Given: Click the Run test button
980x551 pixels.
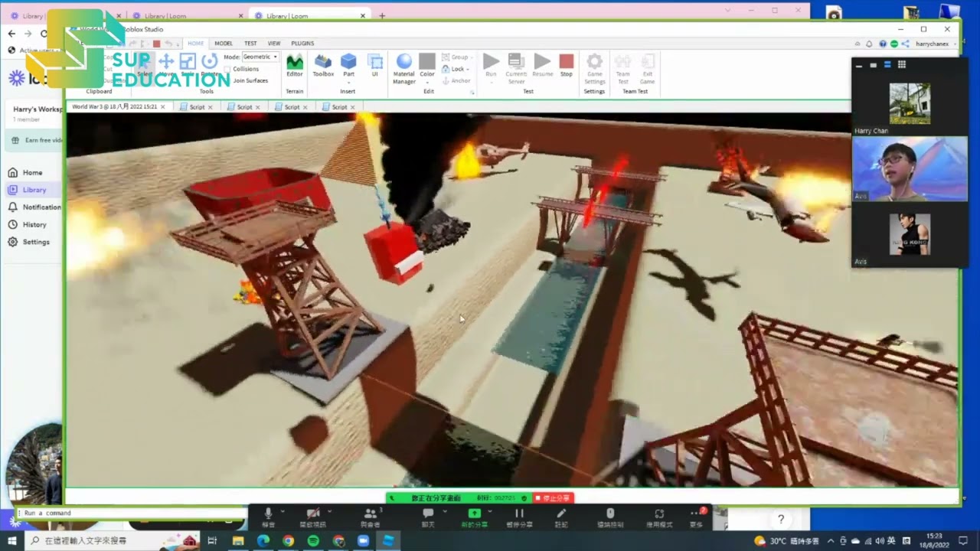Looking at the screenshot, I should (491, 65).
